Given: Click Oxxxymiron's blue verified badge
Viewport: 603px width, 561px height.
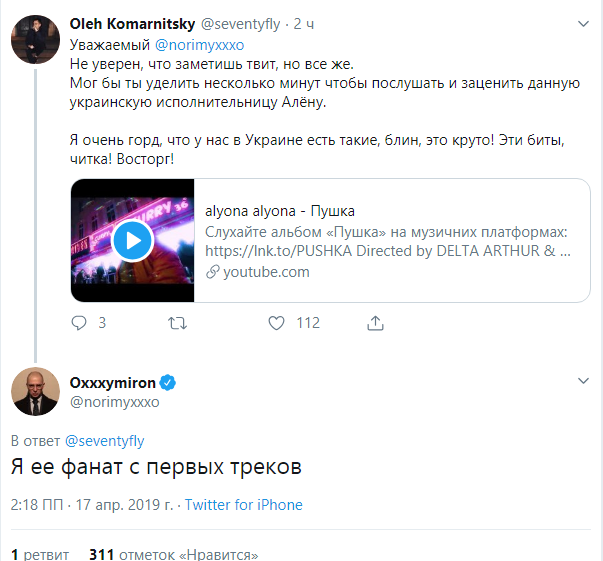Looking at the screenshot, I should click(x=169, y=382).
